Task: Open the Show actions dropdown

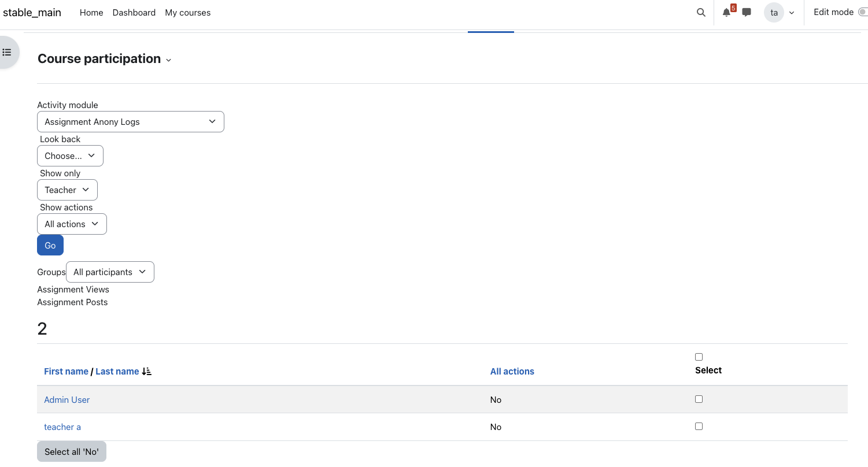Action: point(72,224)
